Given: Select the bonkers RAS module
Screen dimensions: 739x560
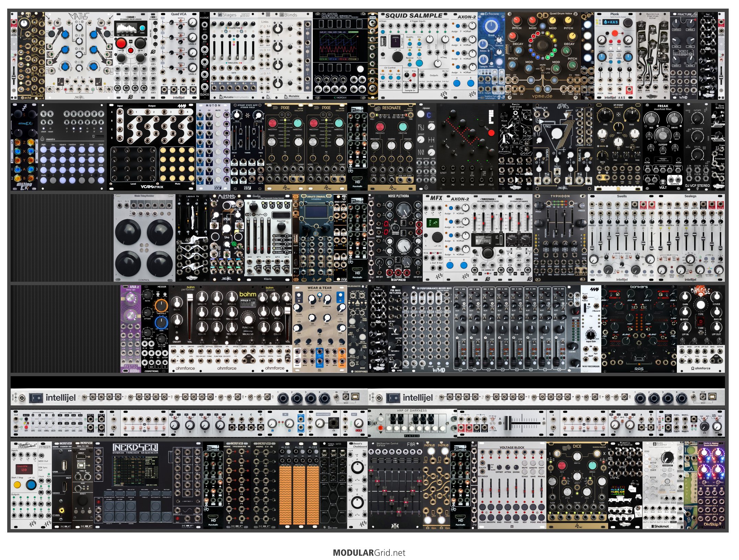Looking at the screenshot, I should (639, 329).
